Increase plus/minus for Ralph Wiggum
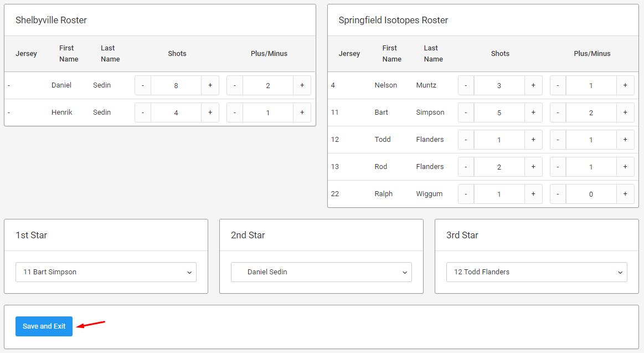The height and width of the screenshot is (353, 644). pos(625,194)
